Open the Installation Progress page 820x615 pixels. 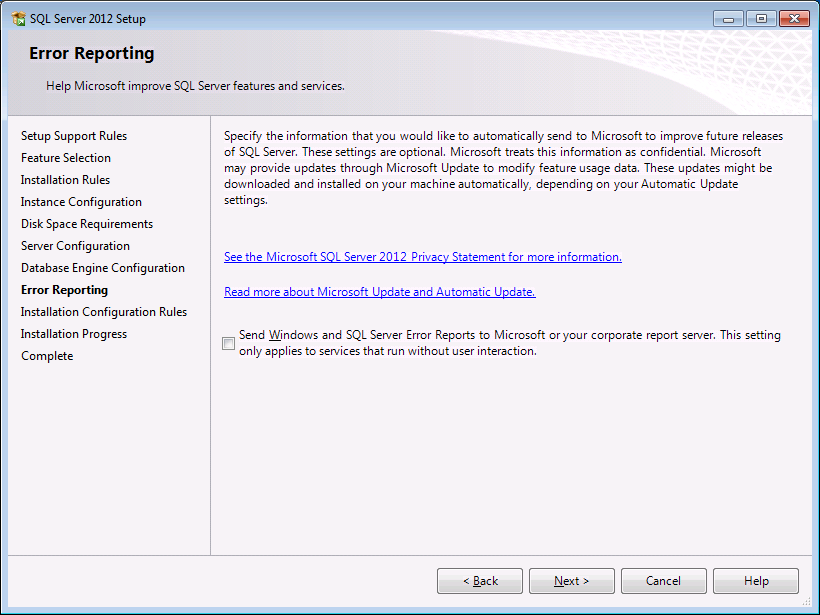pos(73,333)
